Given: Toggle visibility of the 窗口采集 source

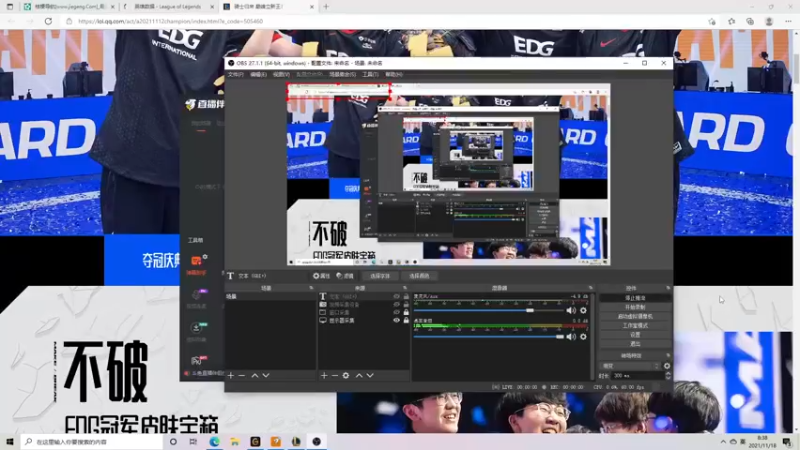Looking at the screenshot, I should (x=396, y=312).
